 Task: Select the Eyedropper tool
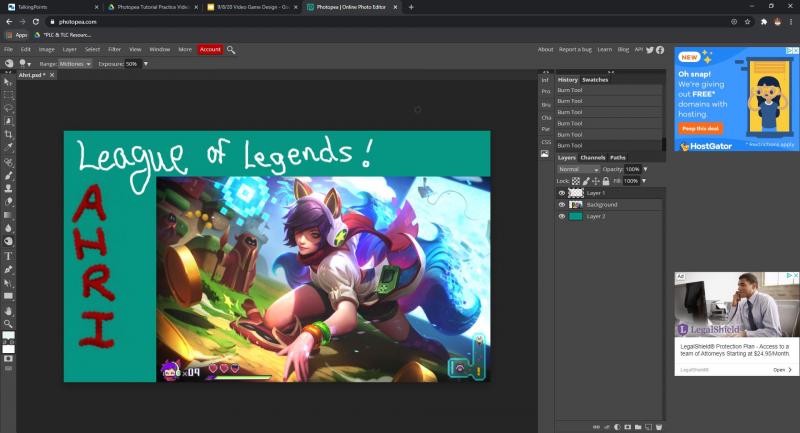[x=8, y=147]
